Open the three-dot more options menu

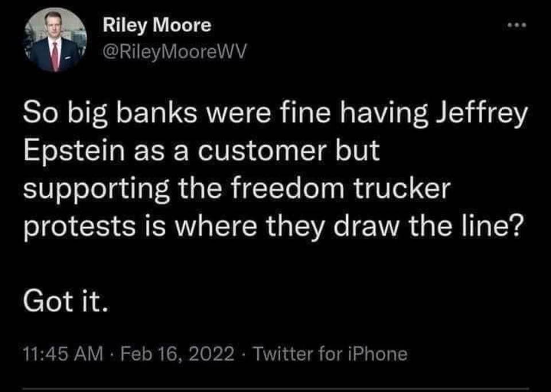click(517, 27)
